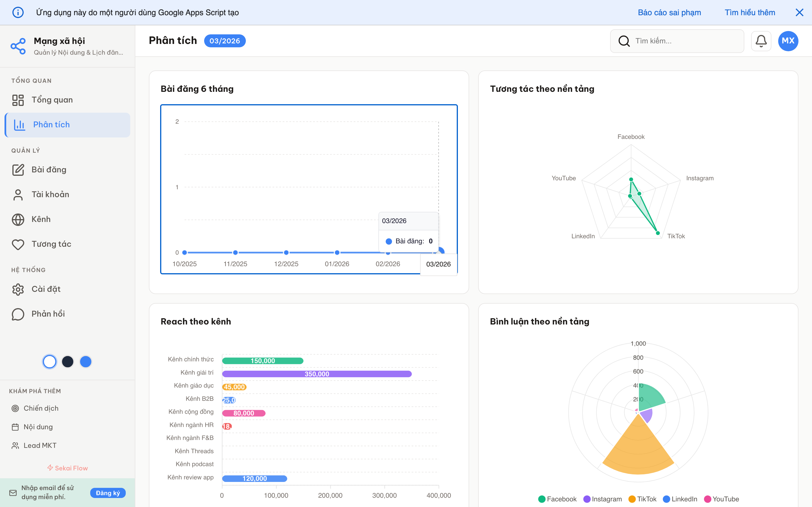Open the Báo cáo sai phạm link
The image size is (812, 507).
[669, 12]
